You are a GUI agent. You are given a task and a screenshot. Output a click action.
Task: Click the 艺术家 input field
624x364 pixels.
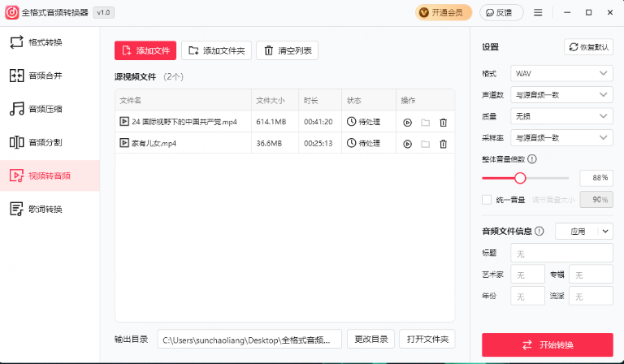pos(527,275)
